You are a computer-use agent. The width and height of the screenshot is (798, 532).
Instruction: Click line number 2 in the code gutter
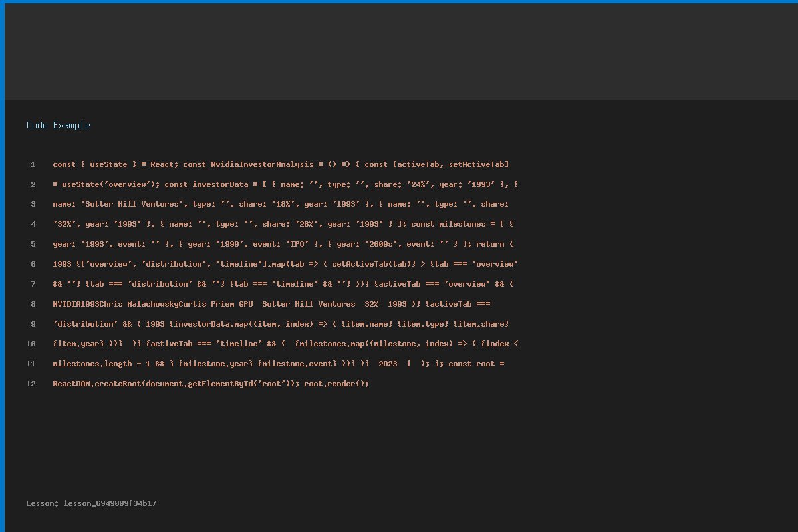pyautogui.click(x=33, y=184)
